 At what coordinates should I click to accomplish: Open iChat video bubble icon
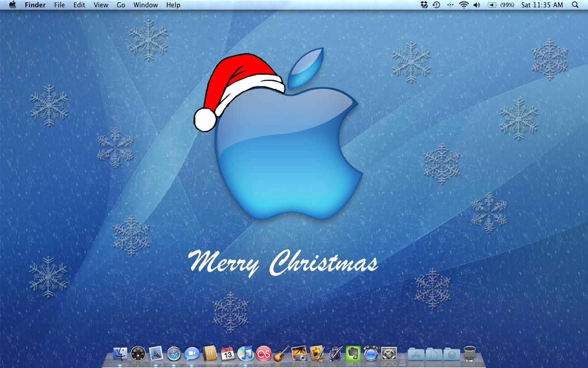pyautogui.click(x=192, y=353)
